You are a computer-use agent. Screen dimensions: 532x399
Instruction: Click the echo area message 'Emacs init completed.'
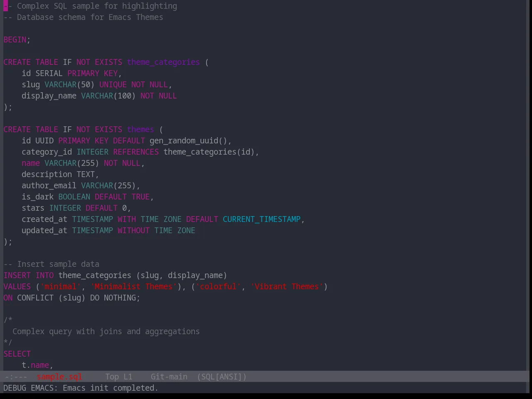[111, 388]
